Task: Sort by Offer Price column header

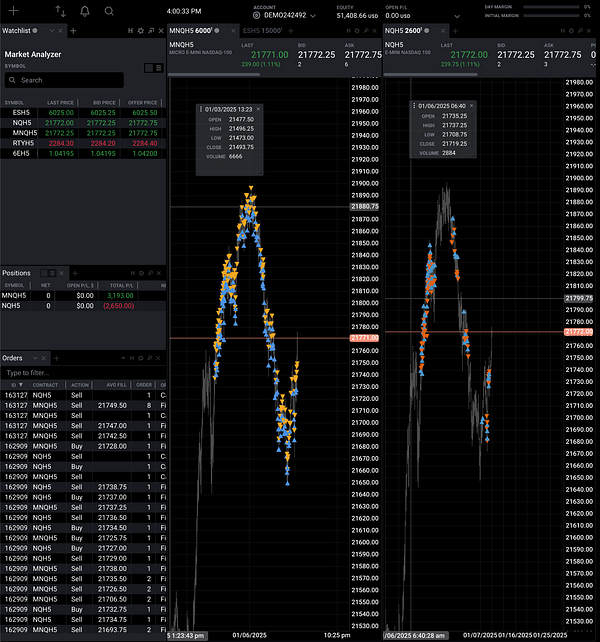Action: pyautogui.click(x=142, y=103)
